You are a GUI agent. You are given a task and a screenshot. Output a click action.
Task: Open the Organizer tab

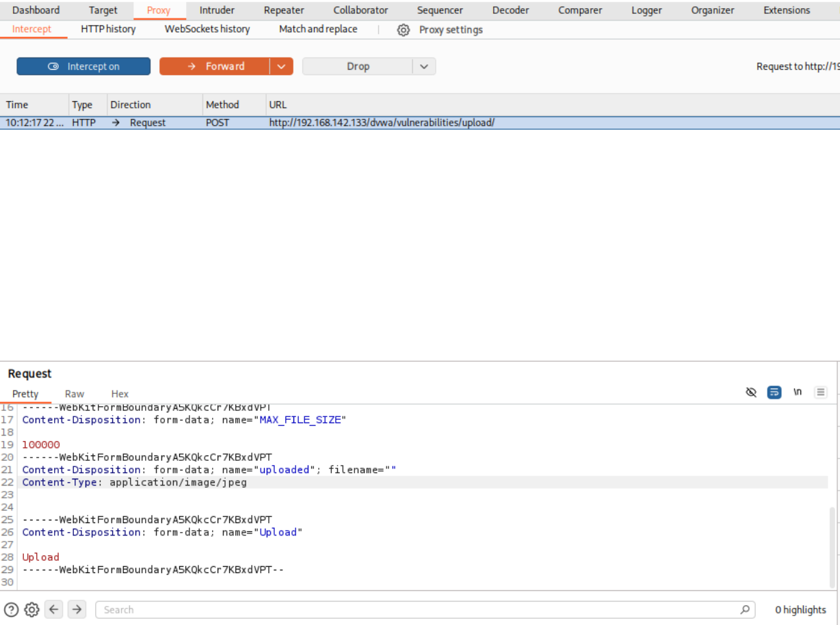713,10
